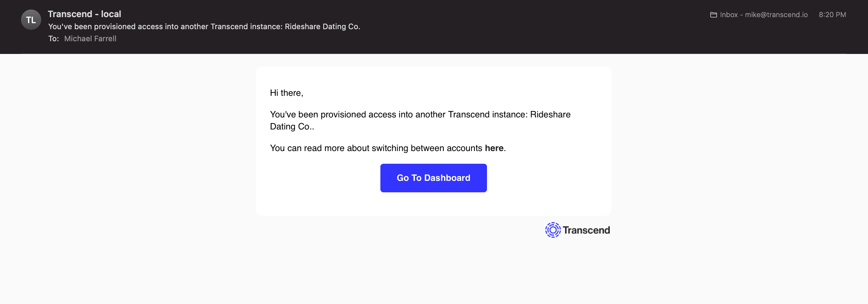Click 'Rideshare Dating Co.' in the subject line

click(322, 27)
